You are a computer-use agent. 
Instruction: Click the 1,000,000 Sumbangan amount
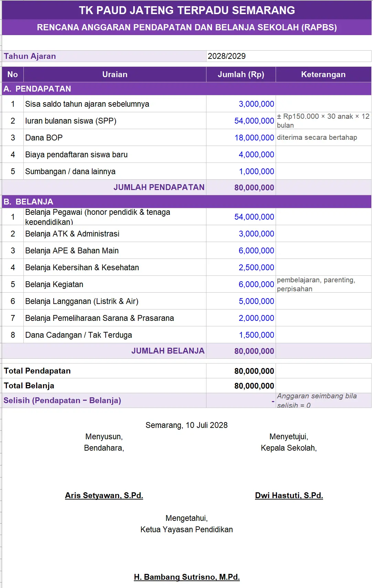tap(241, 171)
